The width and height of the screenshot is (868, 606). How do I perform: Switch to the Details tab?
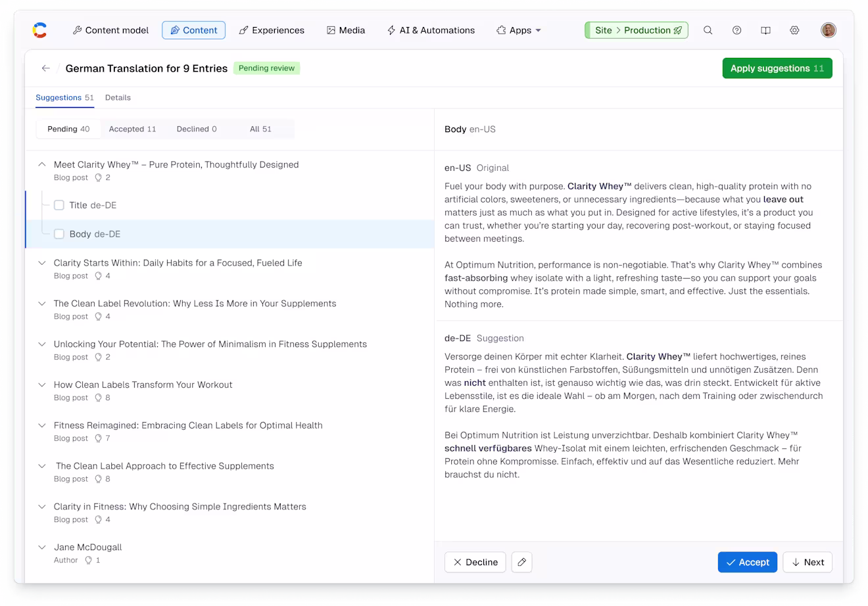point(118,98)
